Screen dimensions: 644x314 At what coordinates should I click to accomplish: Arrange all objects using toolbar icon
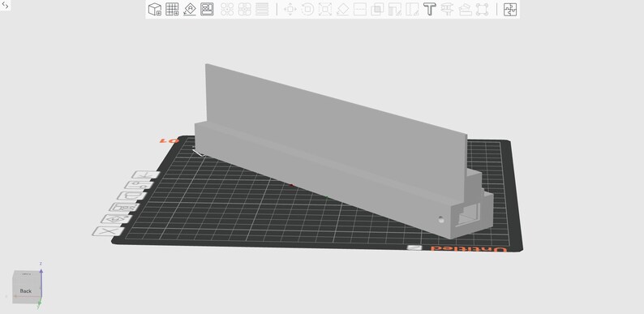(207, 9)
